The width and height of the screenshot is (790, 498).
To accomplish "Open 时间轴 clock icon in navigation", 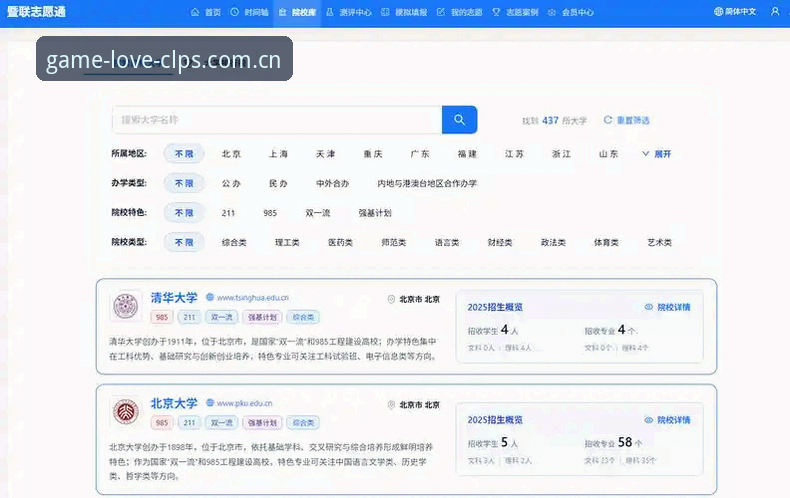I will pos(234,12).
